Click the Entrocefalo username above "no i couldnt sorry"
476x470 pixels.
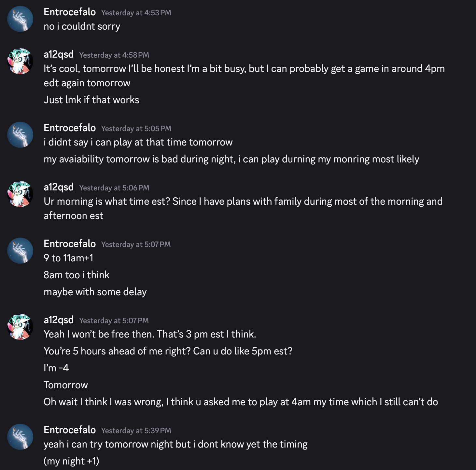(70, 12)
